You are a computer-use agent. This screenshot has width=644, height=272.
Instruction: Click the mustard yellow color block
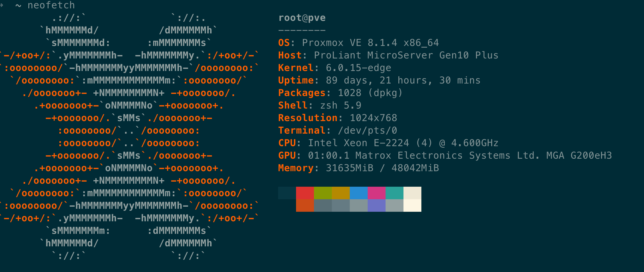pos(341,193)
